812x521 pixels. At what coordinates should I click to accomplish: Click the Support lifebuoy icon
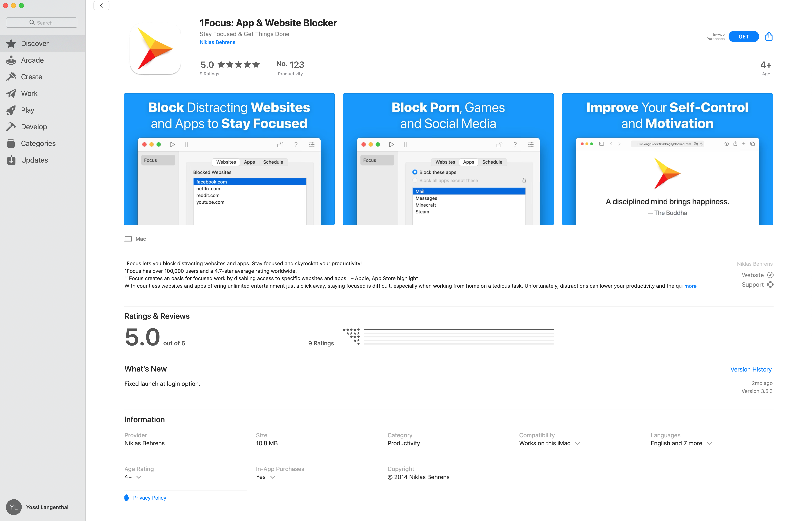[x=770, y=284]
